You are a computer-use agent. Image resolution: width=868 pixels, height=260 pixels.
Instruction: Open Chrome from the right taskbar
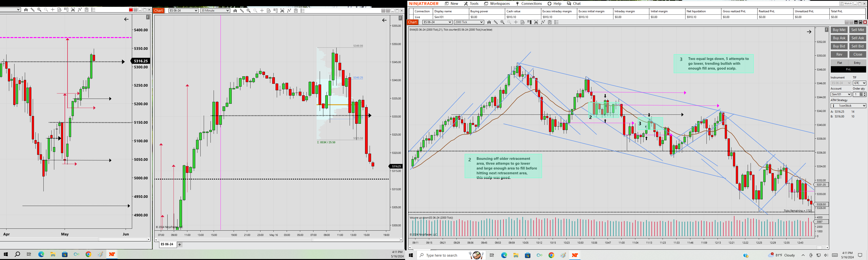(551, 255)
